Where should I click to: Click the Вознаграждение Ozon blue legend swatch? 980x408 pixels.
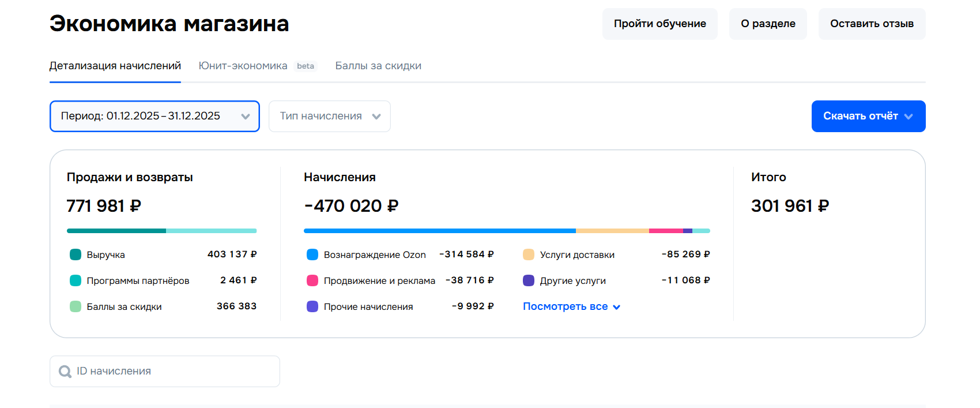(x=312, y=254)
